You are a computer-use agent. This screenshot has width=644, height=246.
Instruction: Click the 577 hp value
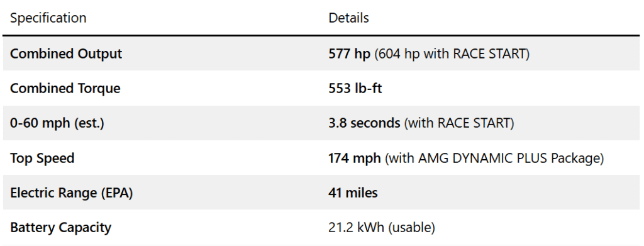(350, 54)
